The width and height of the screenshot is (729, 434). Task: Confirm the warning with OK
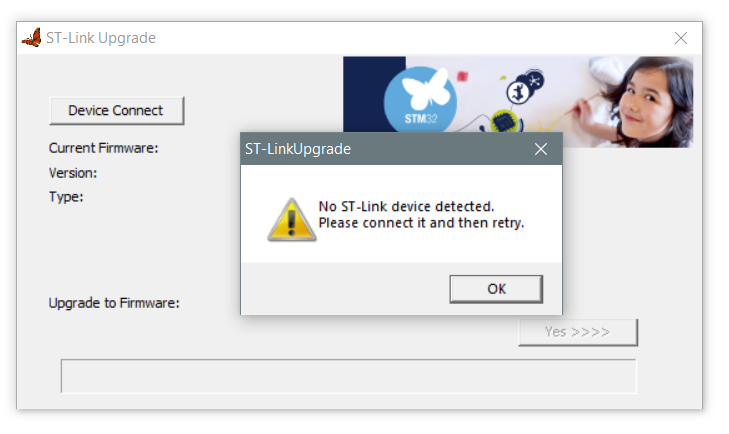(x=496, y=289)
